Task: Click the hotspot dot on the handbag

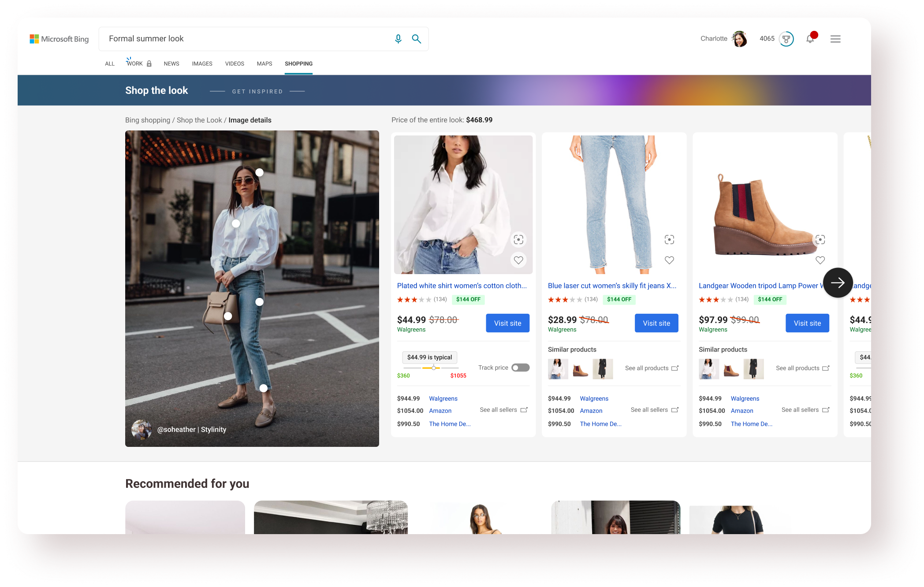Action: pyautogui.click(x=228, y=316)
